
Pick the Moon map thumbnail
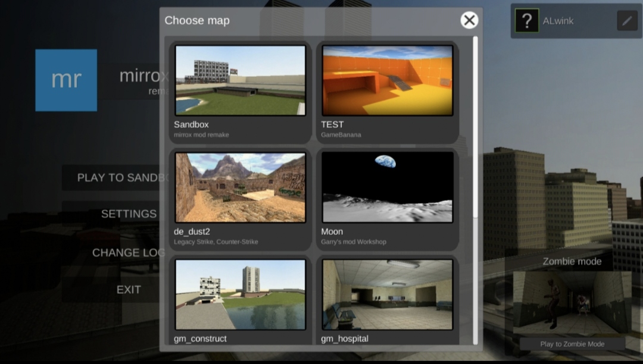point(388,187)
